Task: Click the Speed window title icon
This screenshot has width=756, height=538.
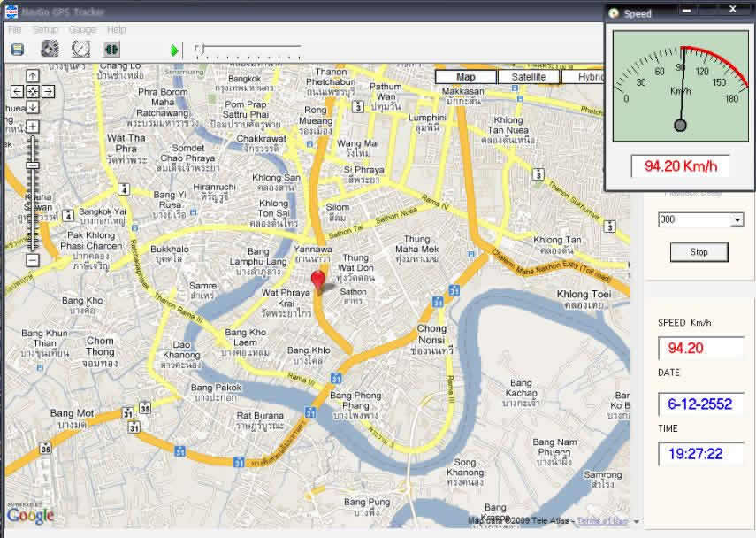Action: 614,13
